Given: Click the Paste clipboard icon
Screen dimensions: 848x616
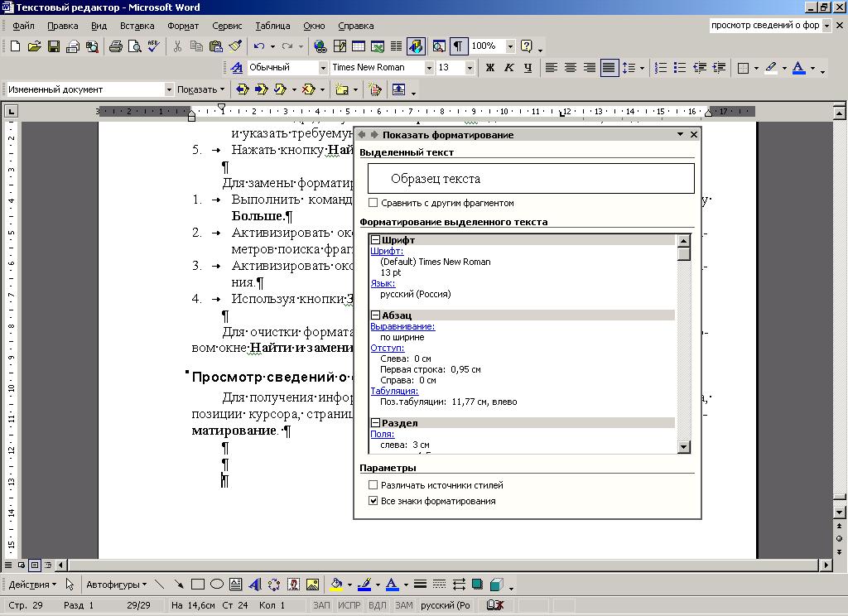Looking at the screenshot, I should [216, 46].
